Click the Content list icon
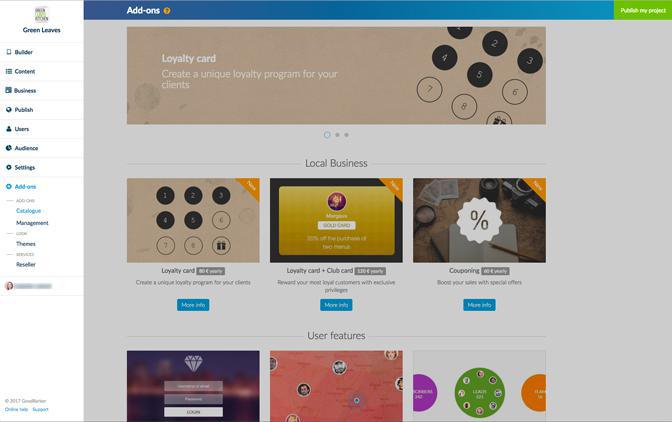This screenshot has width=672, height=422. pyautogui.click(x=9, y=71)
